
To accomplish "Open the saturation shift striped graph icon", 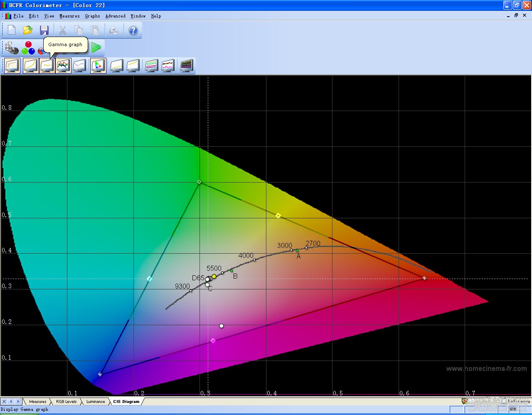I will [151, 66].
